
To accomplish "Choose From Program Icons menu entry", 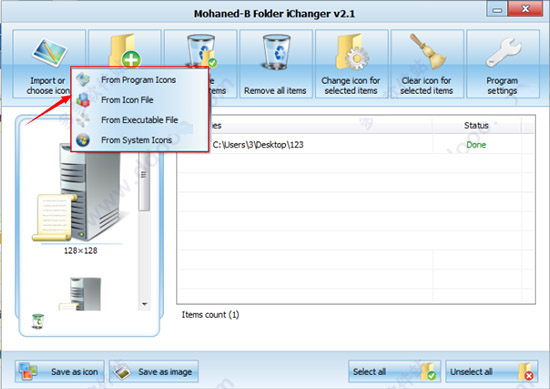I will click(139, 80).
